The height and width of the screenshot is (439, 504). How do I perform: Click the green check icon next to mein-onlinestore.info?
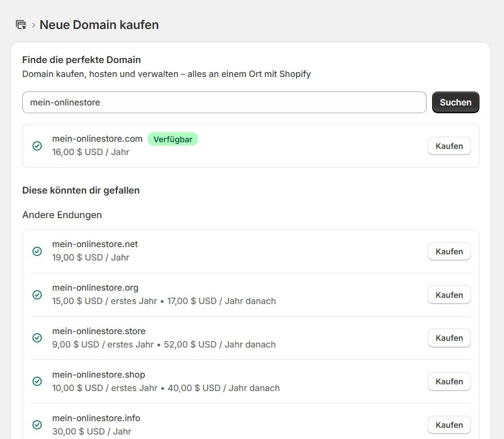tap(37, 424)
